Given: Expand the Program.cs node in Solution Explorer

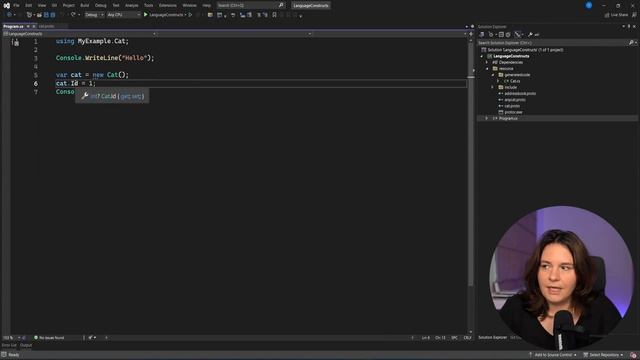Looking at the screenshot, I should coord(487,118).
